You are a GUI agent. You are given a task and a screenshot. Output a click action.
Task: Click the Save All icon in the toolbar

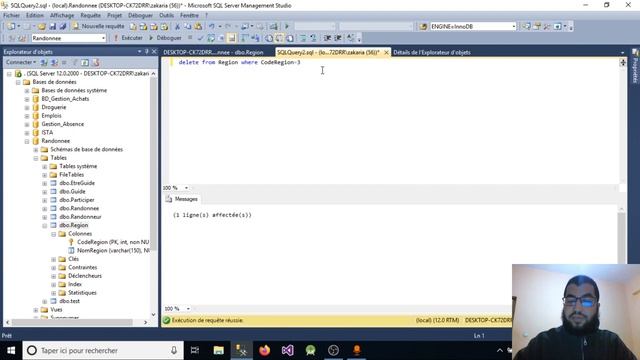tap(63, 26)
